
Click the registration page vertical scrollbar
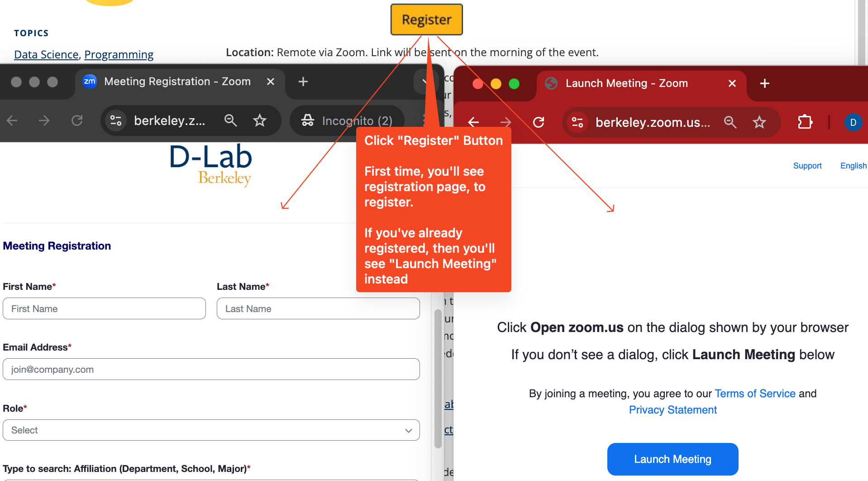click(438, 379)
